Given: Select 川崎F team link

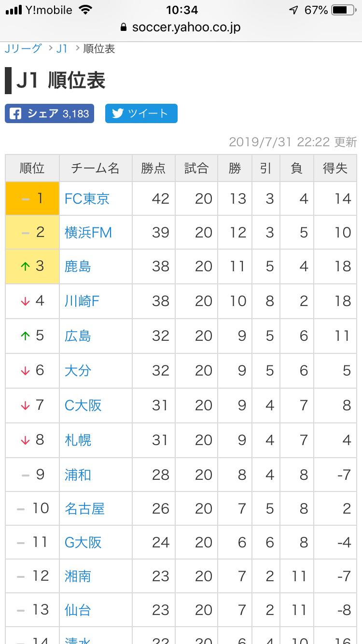Looking at the screenshot, I should coord(82,301).
